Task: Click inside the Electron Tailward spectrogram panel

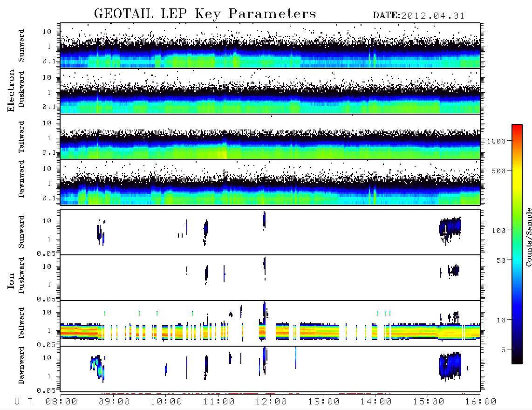Action: pos(270,137)
